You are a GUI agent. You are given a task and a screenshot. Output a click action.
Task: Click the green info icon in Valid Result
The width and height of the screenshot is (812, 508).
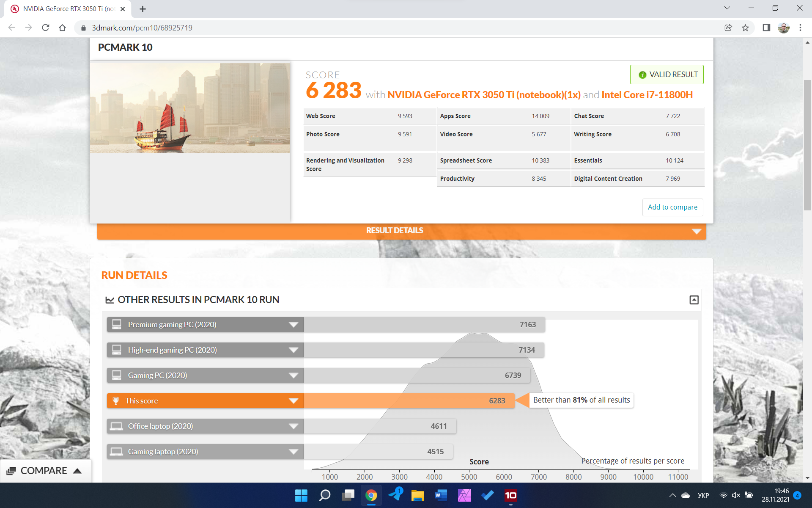642,75
